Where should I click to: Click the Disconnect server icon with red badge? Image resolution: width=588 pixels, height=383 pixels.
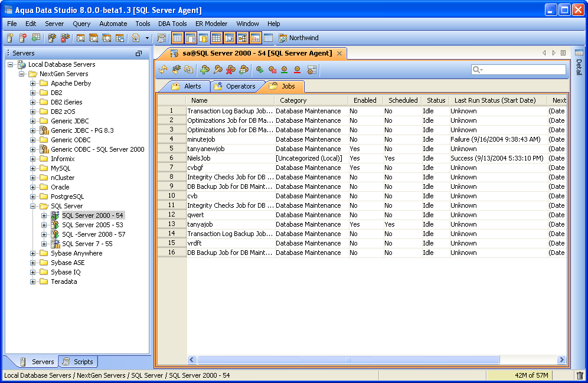(66, 38)
